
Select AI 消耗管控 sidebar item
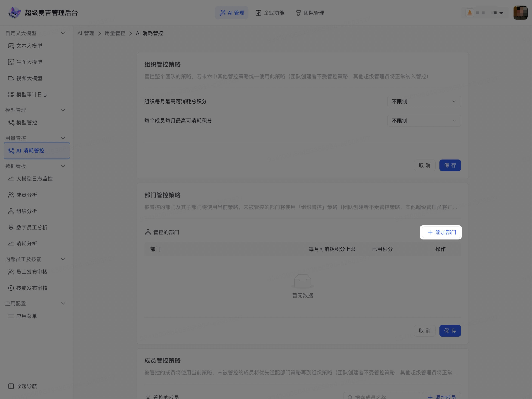click(x=37, y=151)
